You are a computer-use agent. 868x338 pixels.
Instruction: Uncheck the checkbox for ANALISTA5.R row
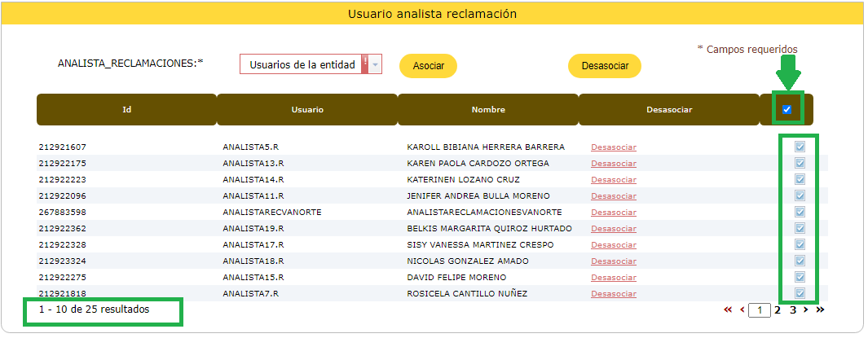[800, 147]
